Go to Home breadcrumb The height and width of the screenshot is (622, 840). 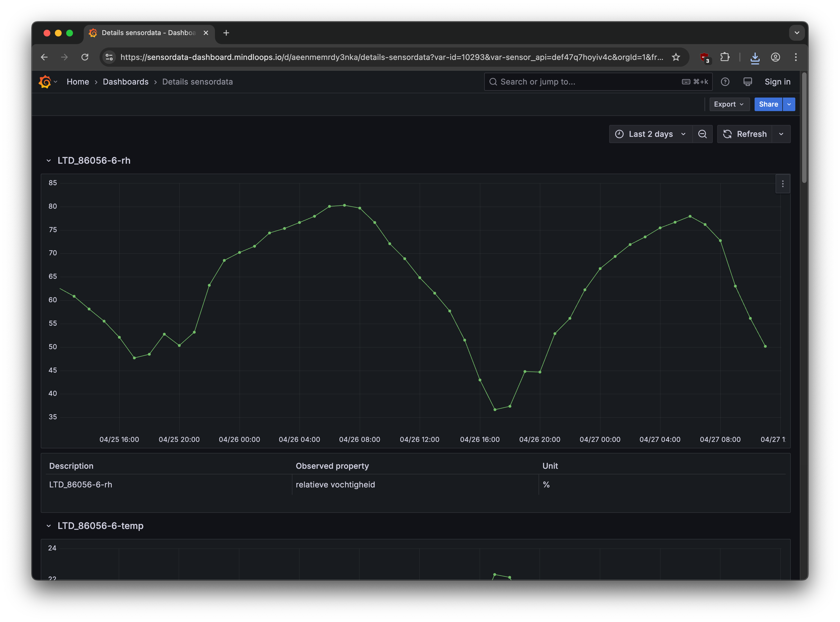click(78, 82)
